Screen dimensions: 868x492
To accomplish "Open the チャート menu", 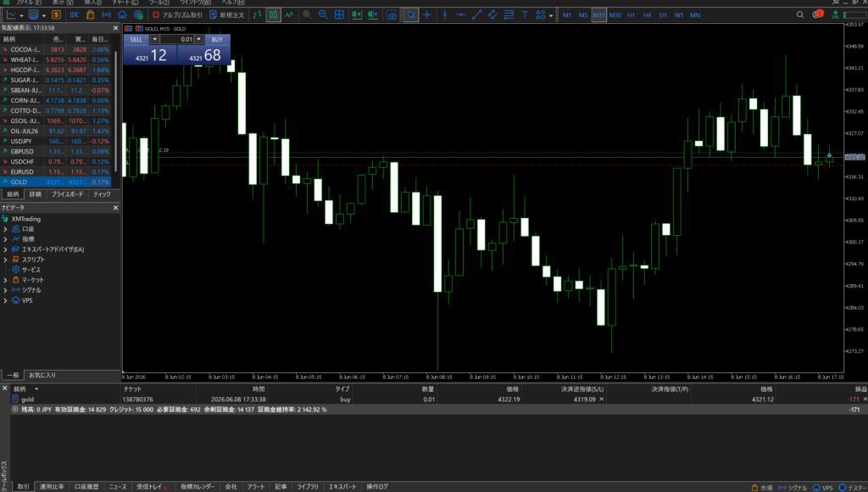I will [125, 3].
